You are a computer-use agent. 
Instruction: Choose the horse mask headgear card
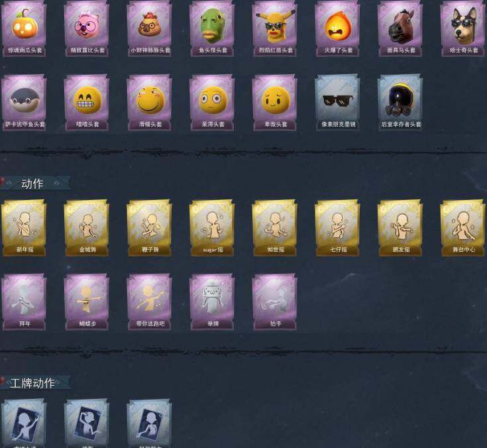[400, 28]
